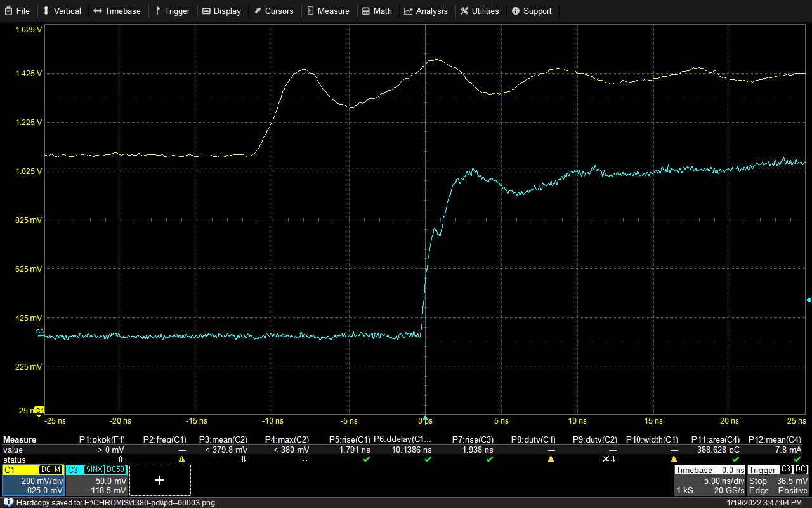
Task: Click the warning status icon under P2
Action: tap(181, 459)
